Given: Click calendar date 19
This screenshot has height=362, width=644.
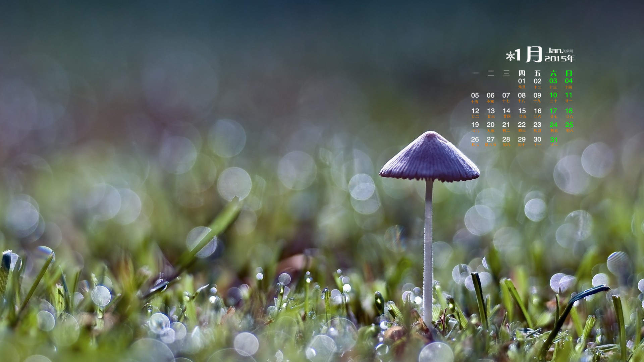Looking at the screenshot, I should click(475, 125).
